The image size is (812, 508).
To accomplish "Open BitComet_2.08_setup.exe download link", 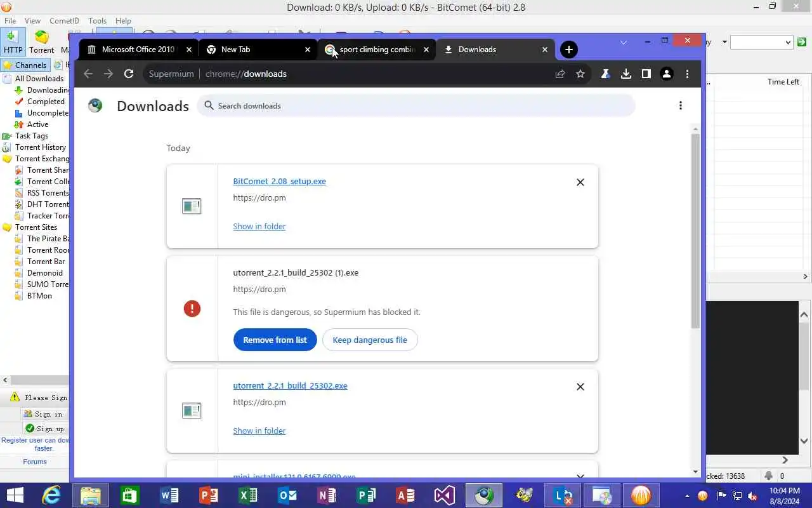I will (279, 181).
